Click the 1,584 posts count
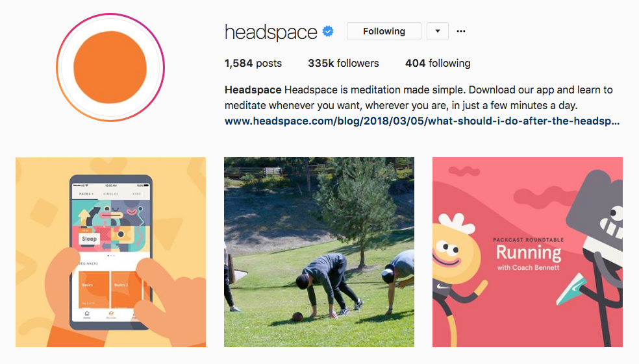The width and height of the screenshot is (639, 364). (x=253, y=63)
